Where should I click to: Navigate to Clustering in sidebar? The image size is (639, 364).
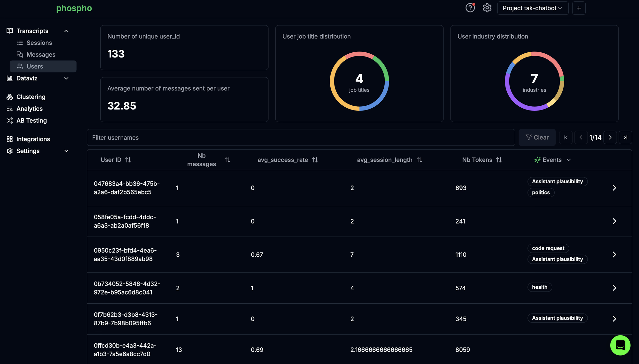pyautogui.click(x=31, y=97)
